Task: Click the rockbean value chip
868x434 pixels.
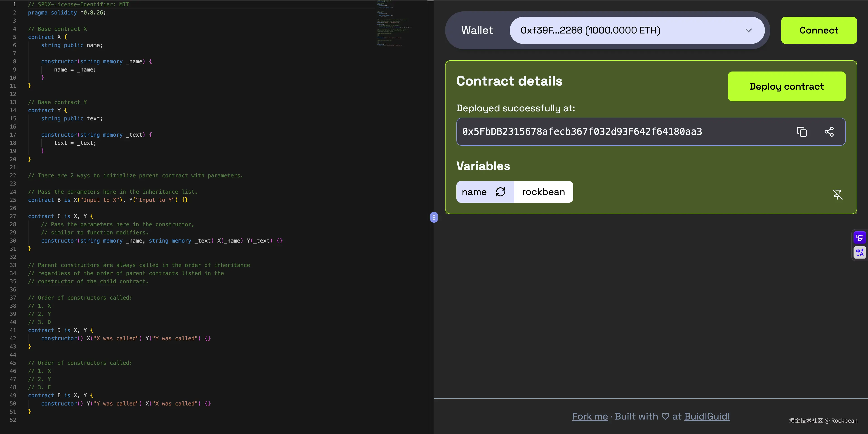Action: [543, 191]
